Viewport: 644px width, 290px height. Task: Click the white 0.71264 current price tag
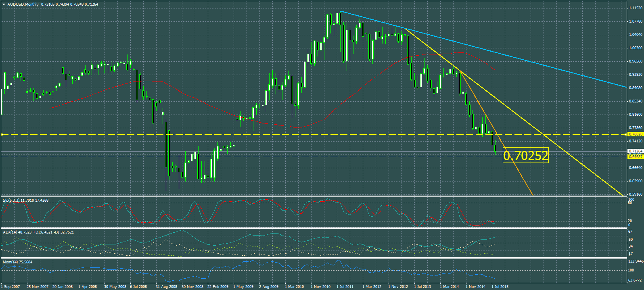(635, 151)
